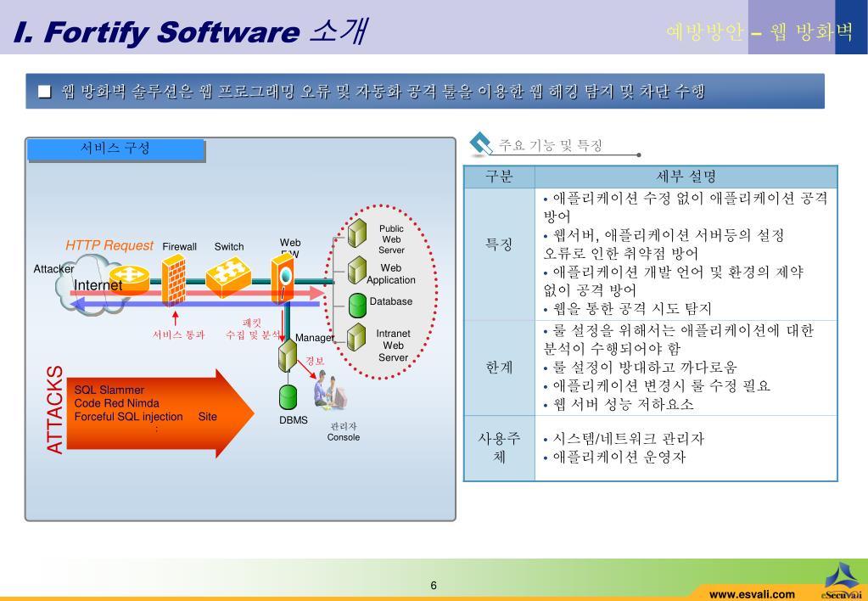Select the 관리자 Console people icon

click(x=331, y=393)
